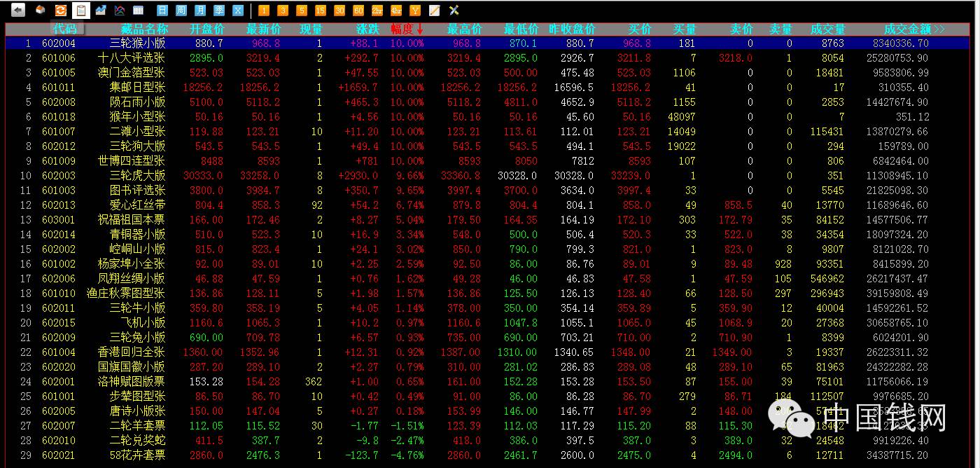Image resolution: width=980 pixels, height=468 pixels.
Task: Select the 4hr period button
Action: [x=396, y=11]
